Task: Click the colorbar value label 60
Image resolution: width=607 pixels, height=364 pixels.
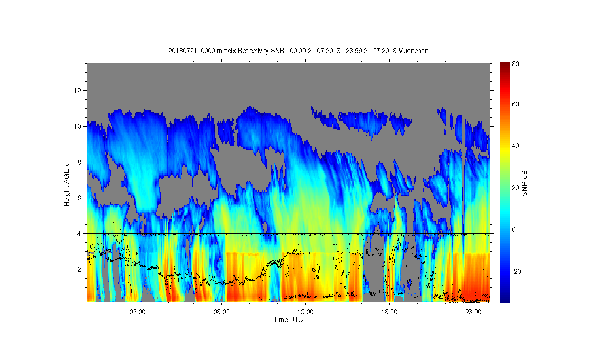Action: point(516,104)
